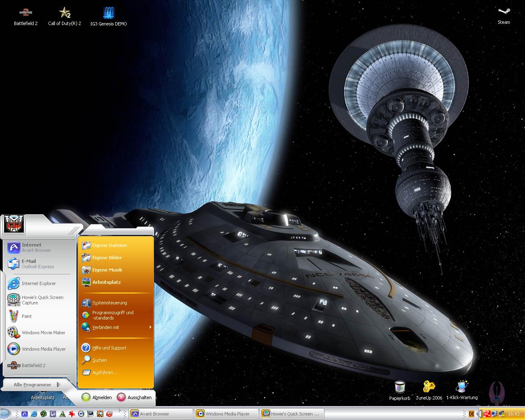The height and width of the screenshot is (420, 525).
Task: Click the Ausschalten button
Action: click(134, 397)
